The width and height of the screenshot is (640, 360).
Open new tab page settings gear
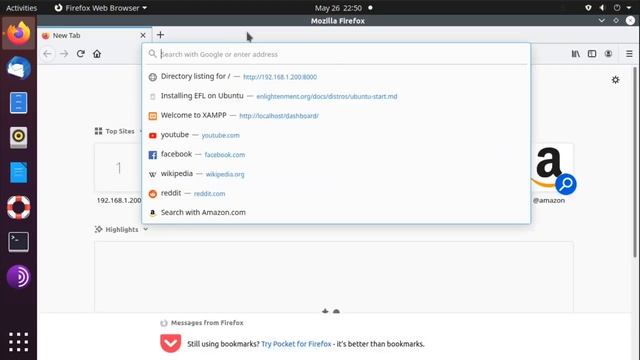point(616,80)
